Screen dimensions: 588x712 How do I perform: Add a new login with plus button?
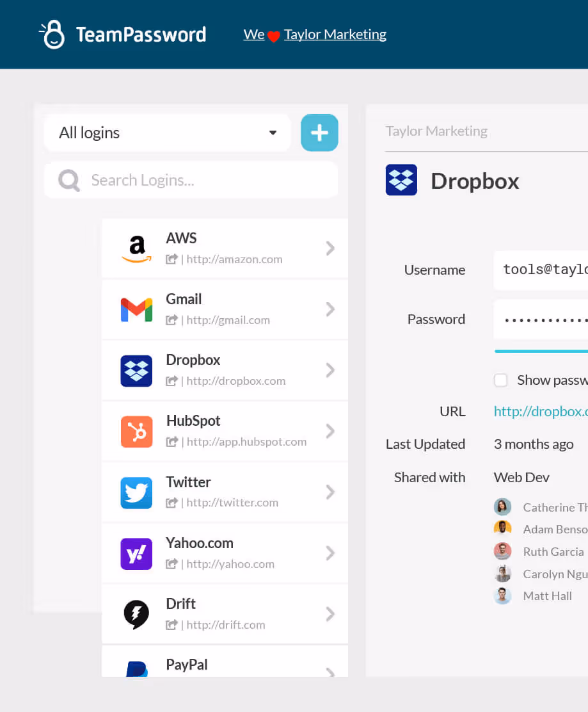pos(319,133)
